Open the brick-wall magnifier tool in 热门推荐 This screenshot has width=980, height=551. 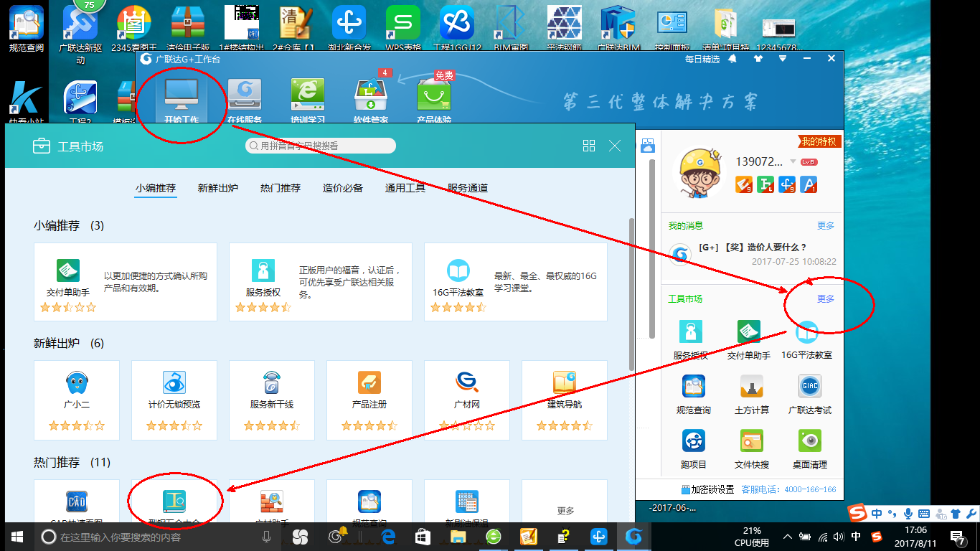click(x=272, y=501)
